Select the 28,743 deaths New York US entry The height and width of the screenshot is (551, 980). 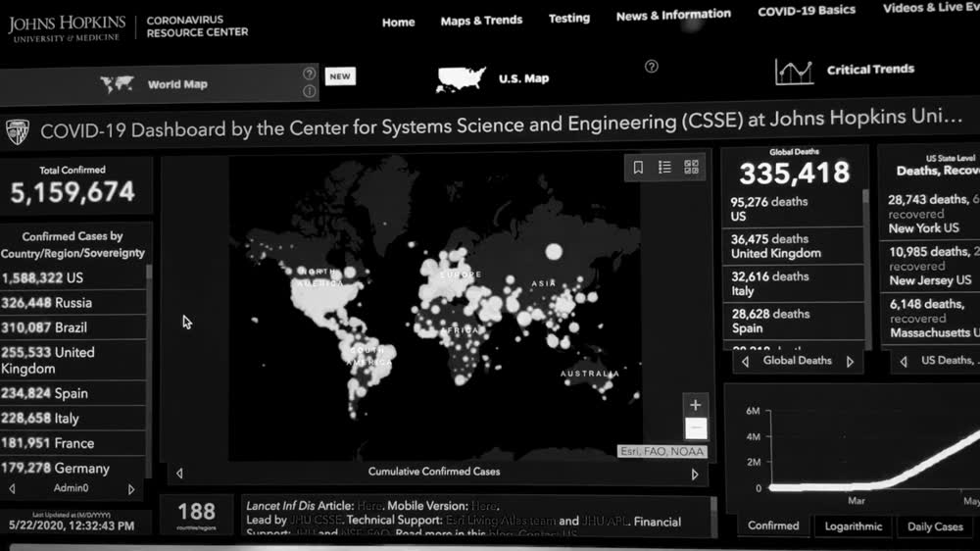pyautogui.click(x=931, y=214)
